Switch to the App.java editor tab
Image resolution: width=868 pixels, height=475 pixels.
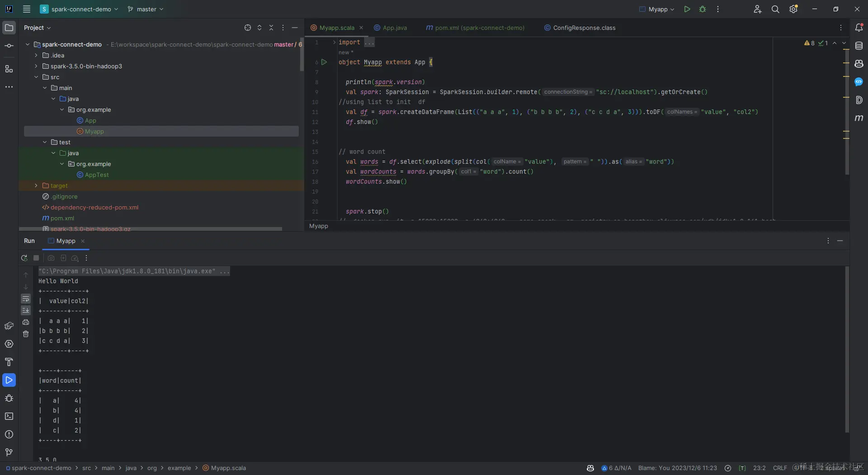(395, 28)
